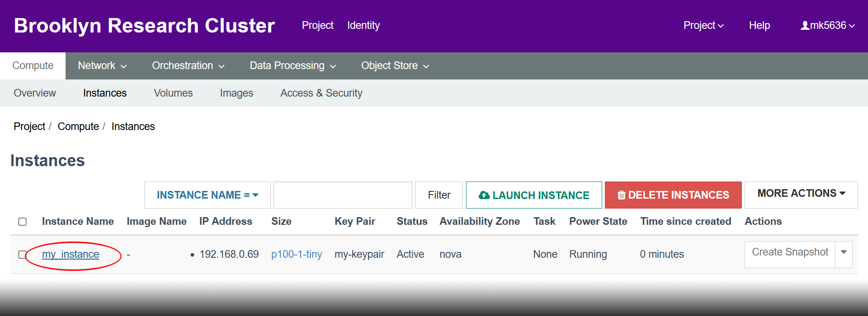Click the cloud icon on Launch Instance
The image size is (868, 316).
484,195
